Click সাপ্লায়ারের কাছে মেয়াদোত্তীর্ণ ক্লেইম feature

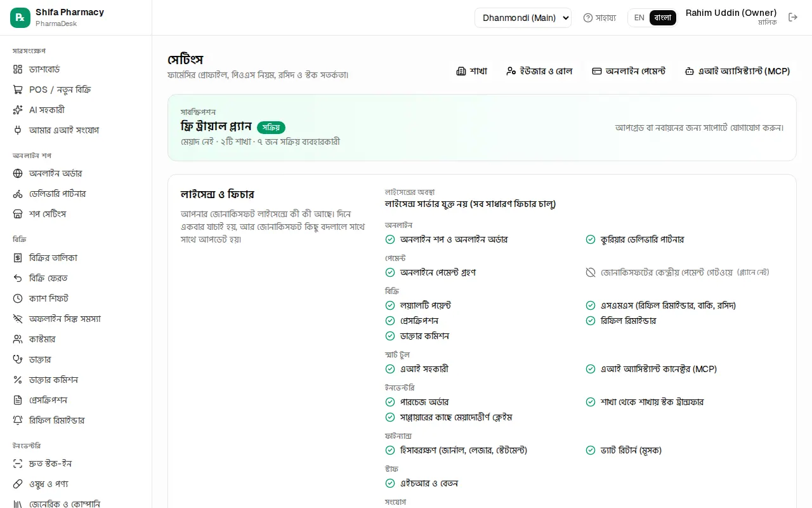449,417
